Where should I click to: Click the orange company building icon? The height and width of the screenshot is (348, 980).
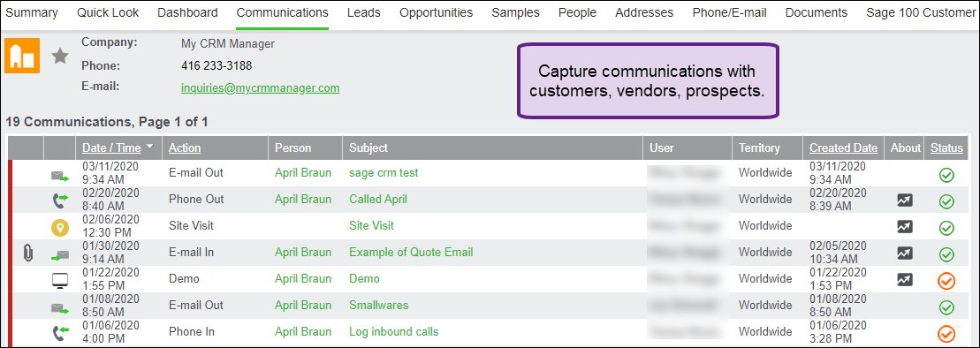tap(22, 56)
